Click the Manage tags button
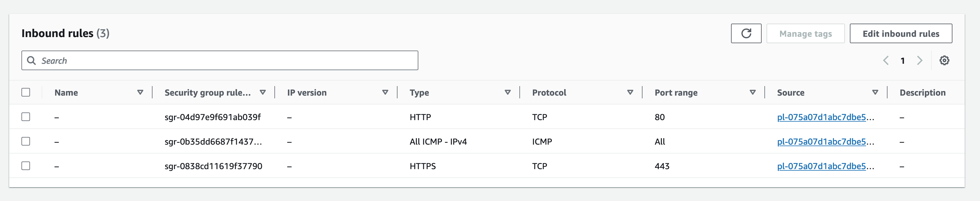Image resolution: width=980 pixels, height=201 pixels. coord(805,33)
